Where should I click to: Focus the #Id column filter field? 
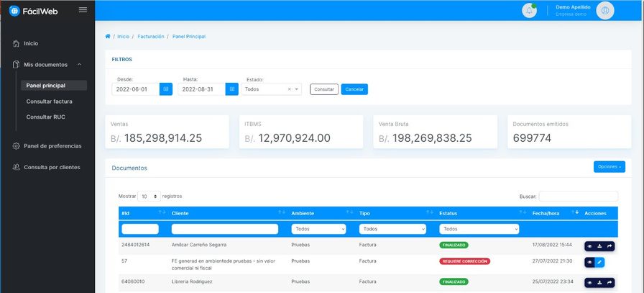[x=140, y=229]
